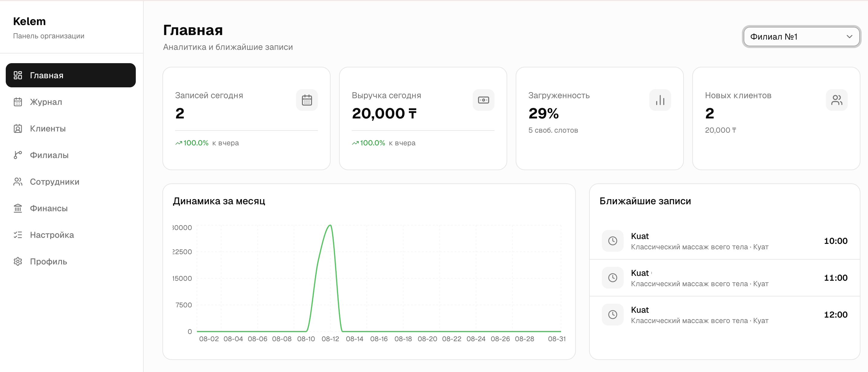
Task: Open the Настройка menu item
Action: [71, 235]
